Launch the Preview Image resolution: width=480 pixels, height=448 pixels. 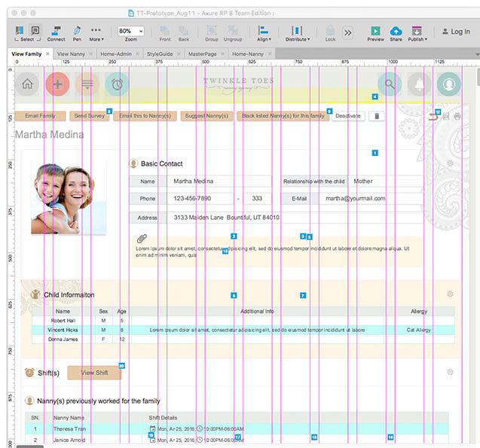click(375, 33)
